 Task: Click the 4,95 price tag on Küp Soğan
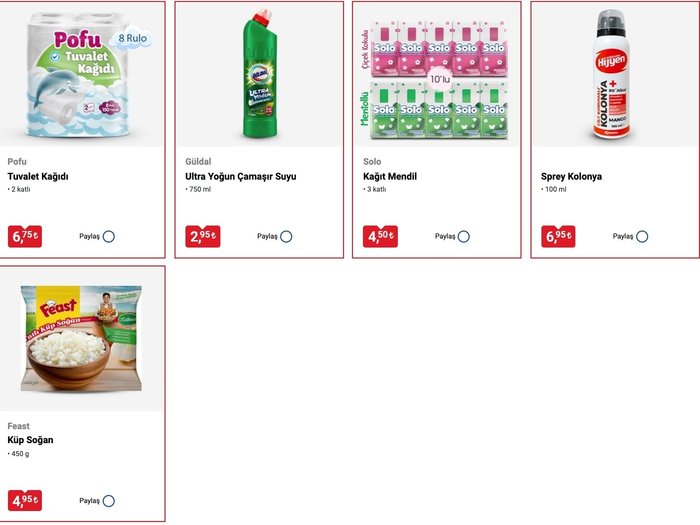[x=25, y=501]
